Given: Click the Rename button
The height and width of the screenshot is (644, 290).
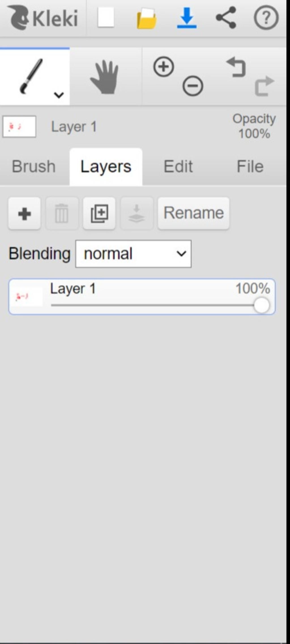Looking at the screenshot, I should click(194, 213).
